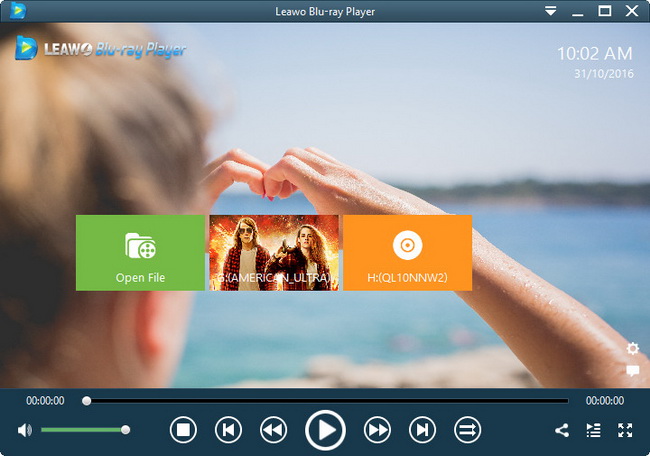Select the orange H:(QL10NNW2) drive tile
650x456 pixels.
click(x=407, y=253)
